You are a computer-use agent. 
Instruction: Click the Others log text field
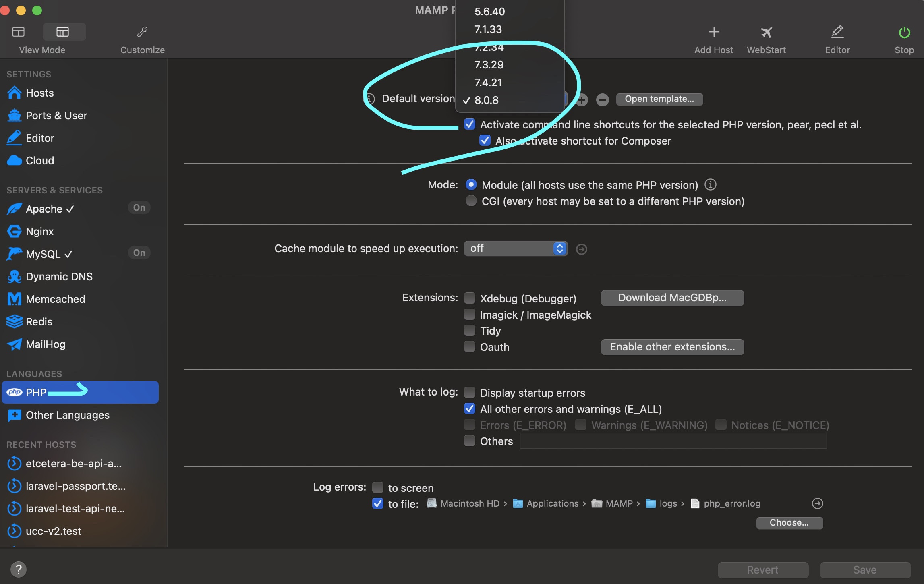click(673, 441)
